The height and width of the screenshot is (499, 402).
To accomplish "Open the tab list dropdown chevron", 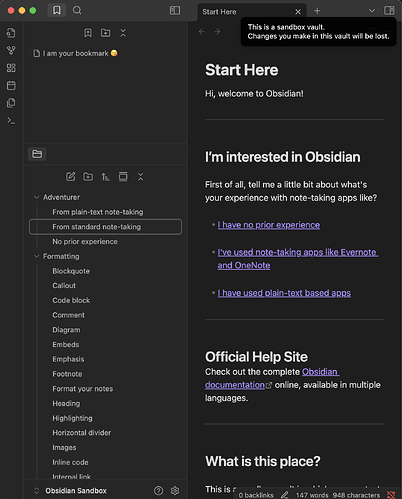I will click(x=372, y=11).
